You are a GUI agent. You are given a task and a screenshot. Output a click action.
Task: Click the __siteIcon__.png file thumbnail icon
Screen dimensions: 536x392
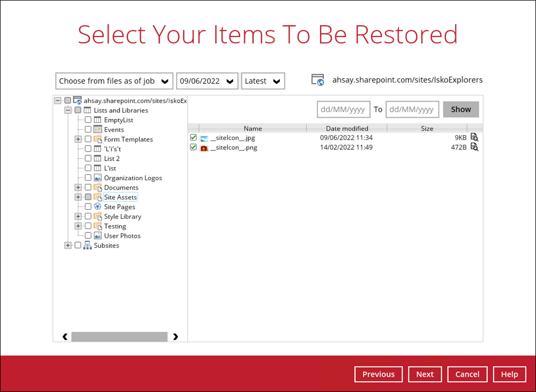(x=204, y=148)
